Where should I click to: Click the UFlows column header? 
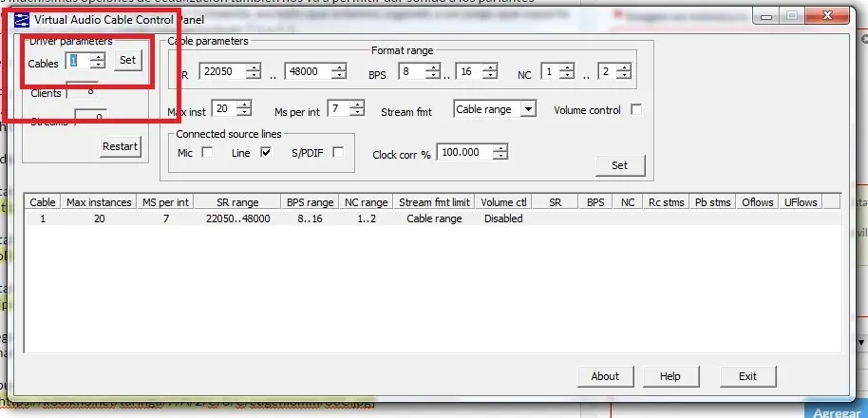point(801,202)
